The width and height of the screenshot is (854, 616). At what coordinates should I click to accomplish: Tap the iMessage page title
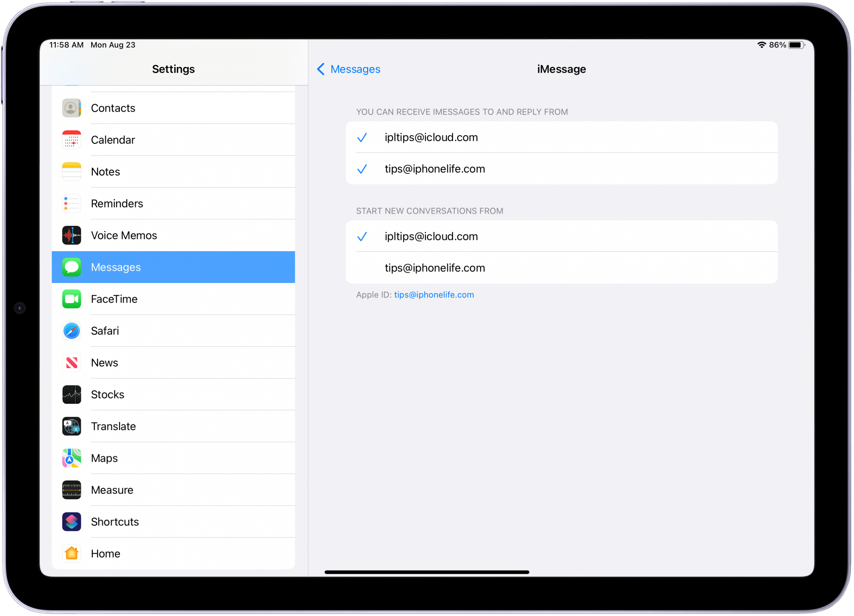562,69
